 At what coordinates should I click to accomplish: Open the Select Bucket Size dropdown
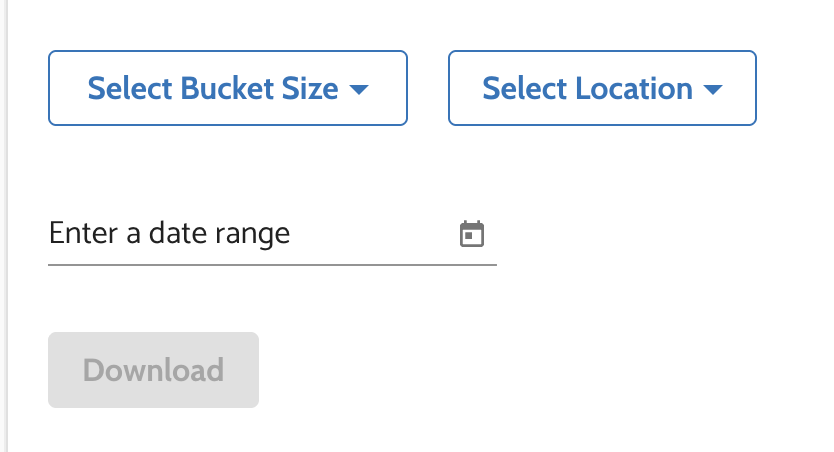click(228, 88)
